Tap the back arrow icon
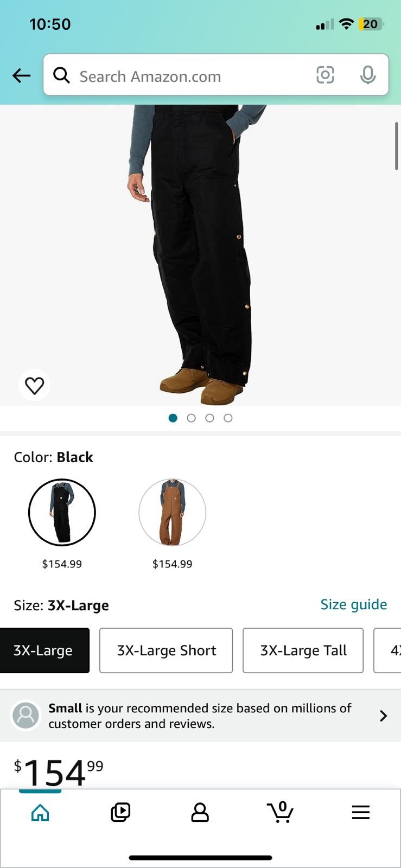401x868 pixels. coord(22,75)
